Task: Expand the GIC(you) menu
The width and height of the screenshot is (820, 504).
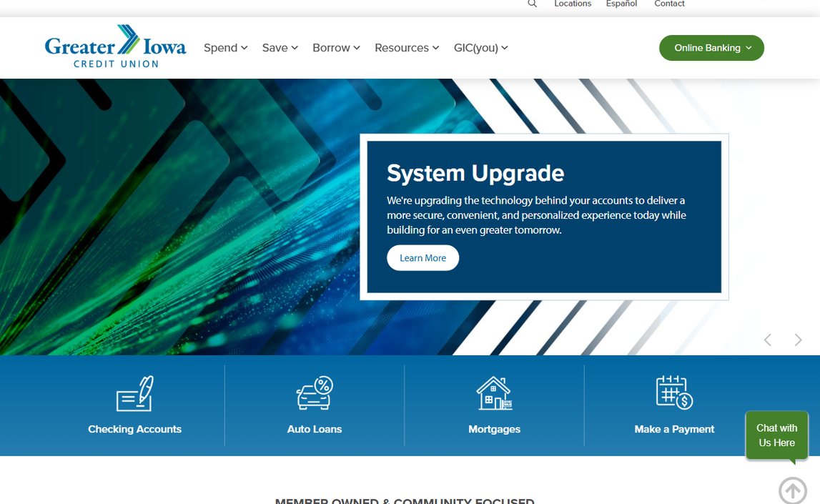Action: point(480,48)
